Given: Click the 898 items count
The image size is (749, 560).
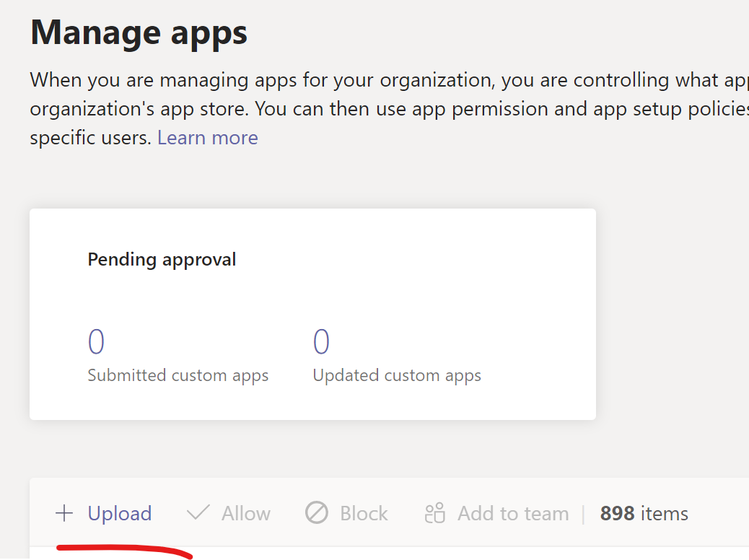Looking at the screenshot, I should click(644, 513).
